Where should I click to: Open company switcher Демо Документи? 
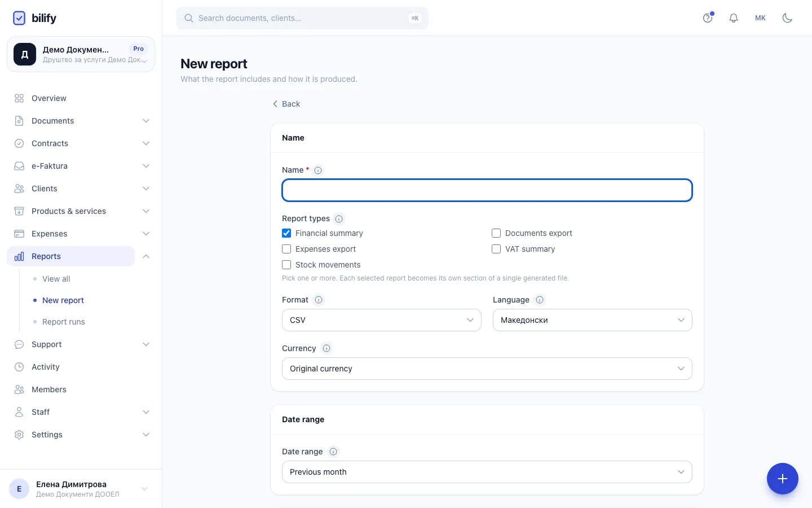click(81, 54)
